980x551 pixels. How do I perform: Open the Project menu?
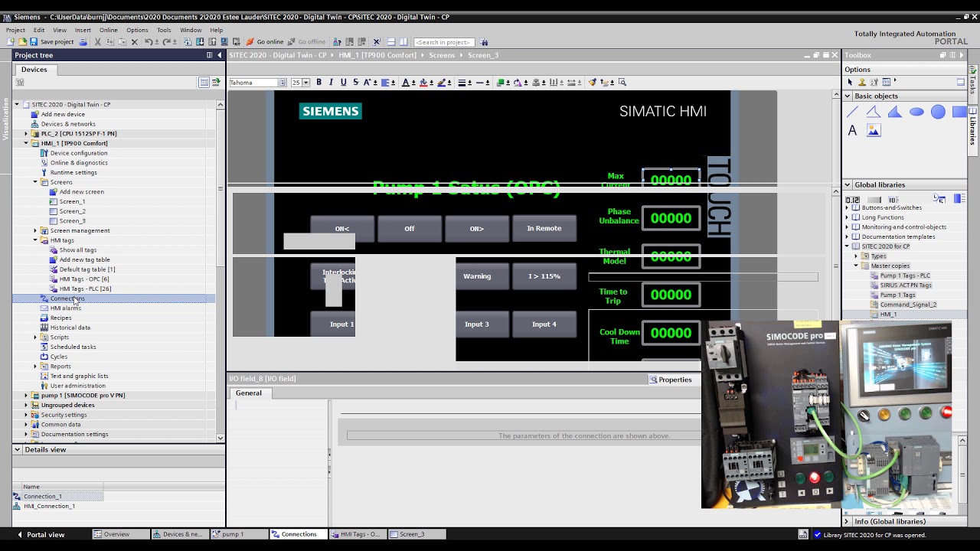pos(15,31)
